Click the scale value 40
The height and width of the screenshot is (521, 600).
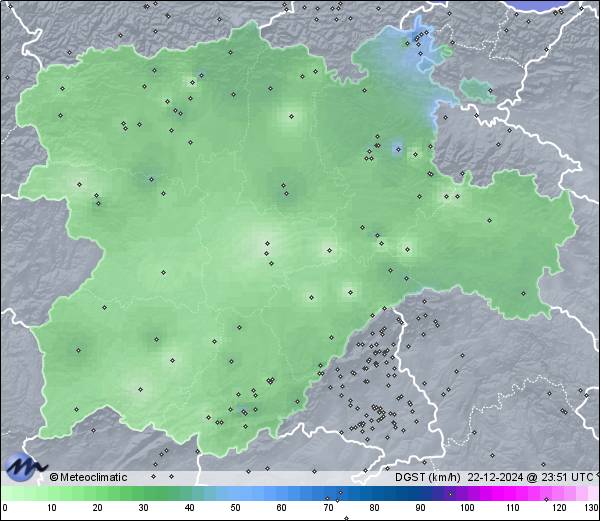point(189,508)
